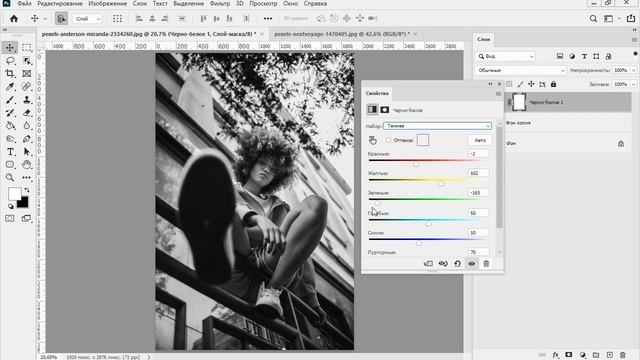The width and height of the screenshot is (640, 360).
Task: Select the Zoom tool
Action: coord(10,178)
